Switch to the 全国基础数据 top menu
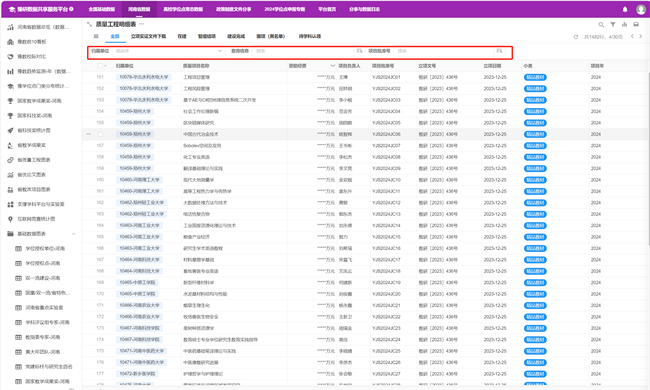The image size is (650, 390). coord(102,9)
